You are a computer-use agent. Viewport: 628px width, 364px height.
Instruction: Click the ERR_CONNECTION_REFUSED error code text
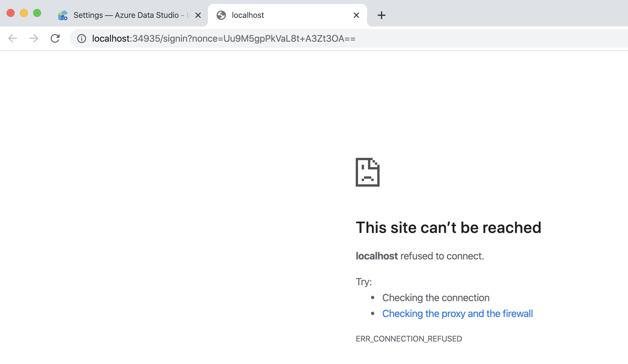(x=409, y=339)
